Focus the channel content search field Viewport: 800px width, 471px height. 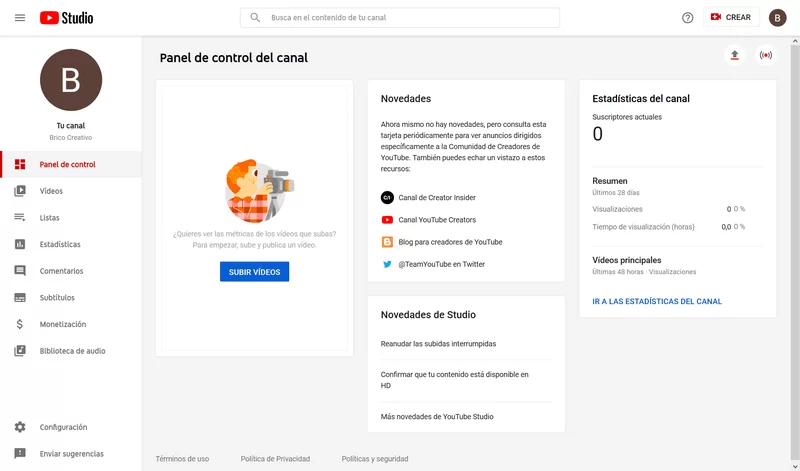(x=399, y=17)
